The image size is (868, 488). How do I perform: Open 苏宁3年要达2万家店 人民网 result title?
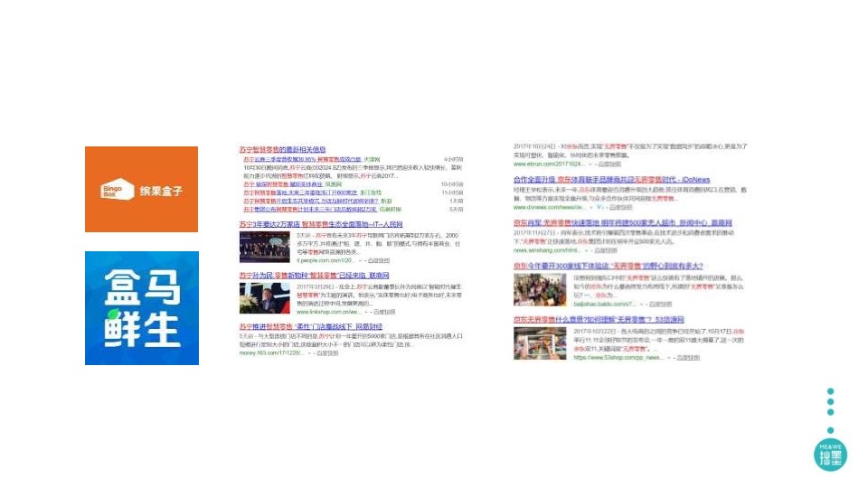[320, 224]
